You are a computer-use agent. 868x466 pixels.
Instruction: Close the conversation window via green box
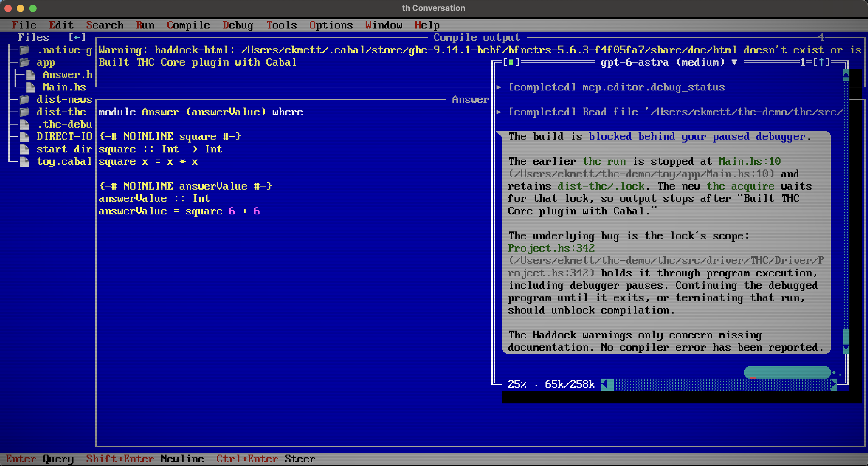click(511, 62)
